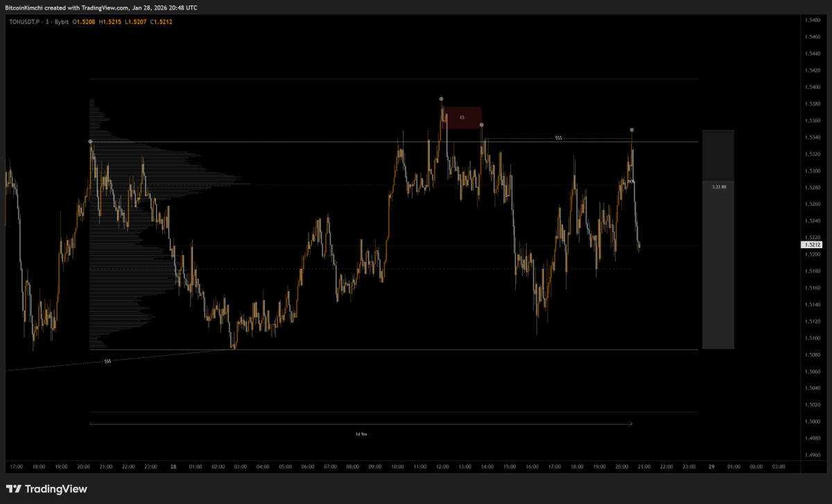Click time axis label 14:00

click(487, 467)
